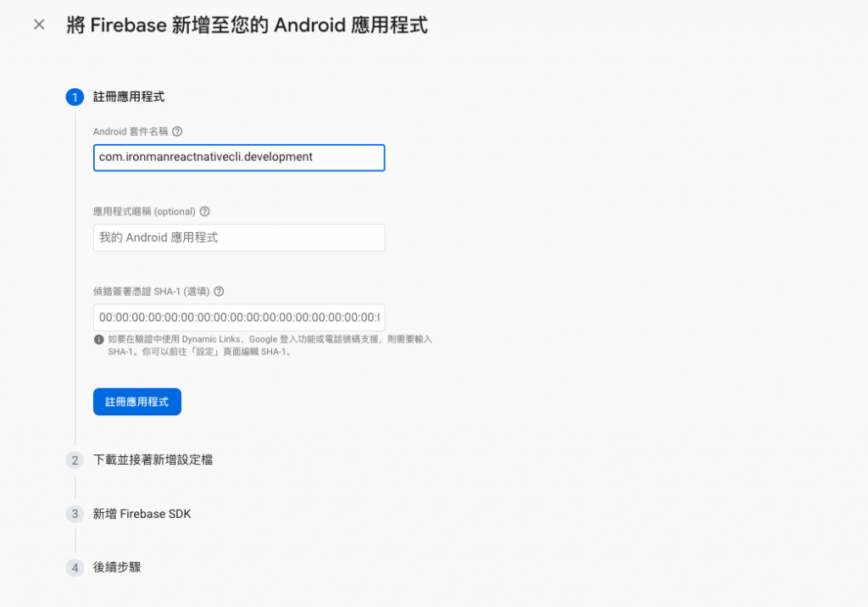
Task: Open step 新增 Firebase SDK
Action: click(142, 514)
